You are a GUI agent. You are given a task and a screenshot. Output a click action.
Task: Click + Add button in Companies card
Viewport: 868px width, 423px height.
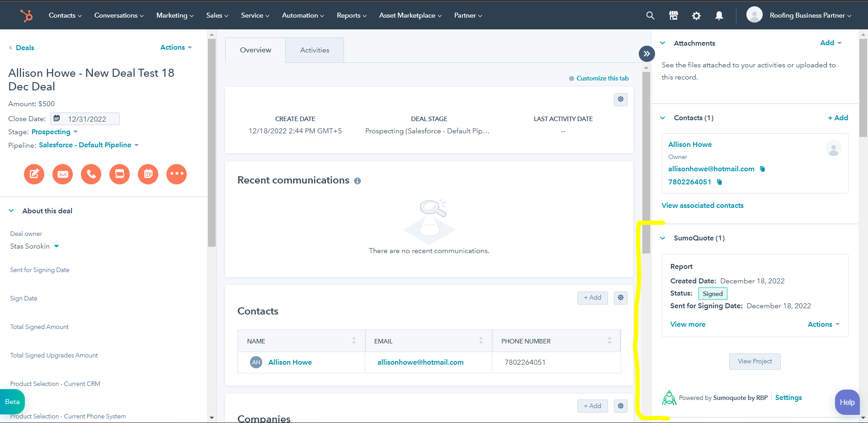click(x=592, y=406)
